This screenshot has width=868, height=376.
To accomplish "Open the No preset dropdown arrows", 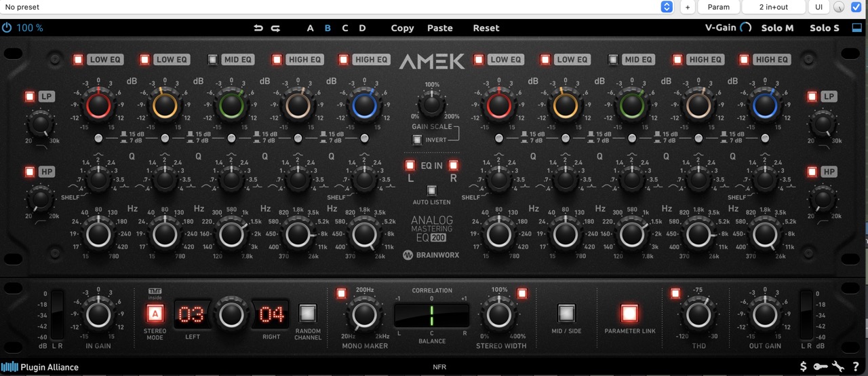I will 667,7.
